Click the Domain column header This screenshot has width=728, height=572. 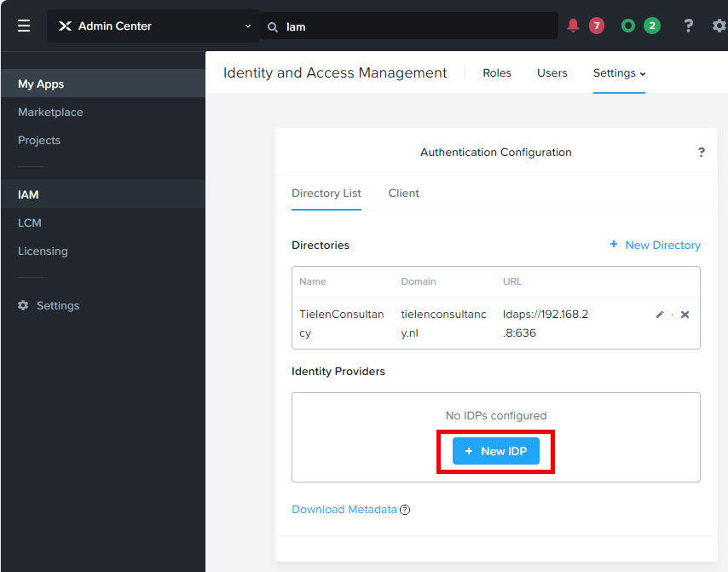point(419,281)
